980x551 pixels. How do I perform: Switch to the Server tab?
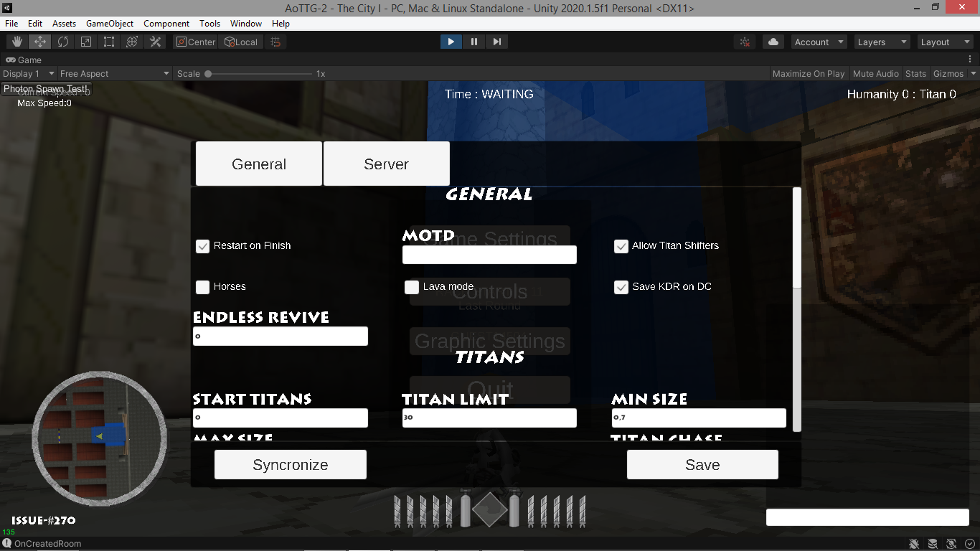386,163
